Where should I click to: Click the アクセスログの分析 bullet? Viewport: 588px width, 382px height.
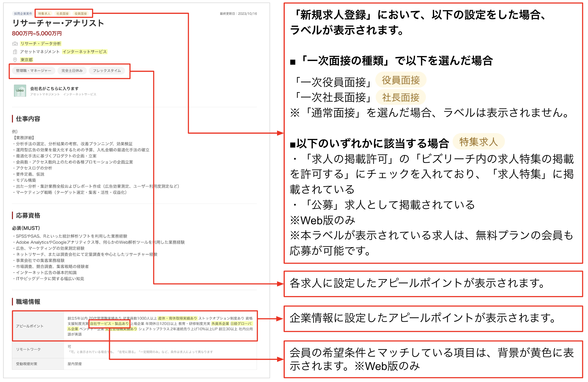[32, 168]
